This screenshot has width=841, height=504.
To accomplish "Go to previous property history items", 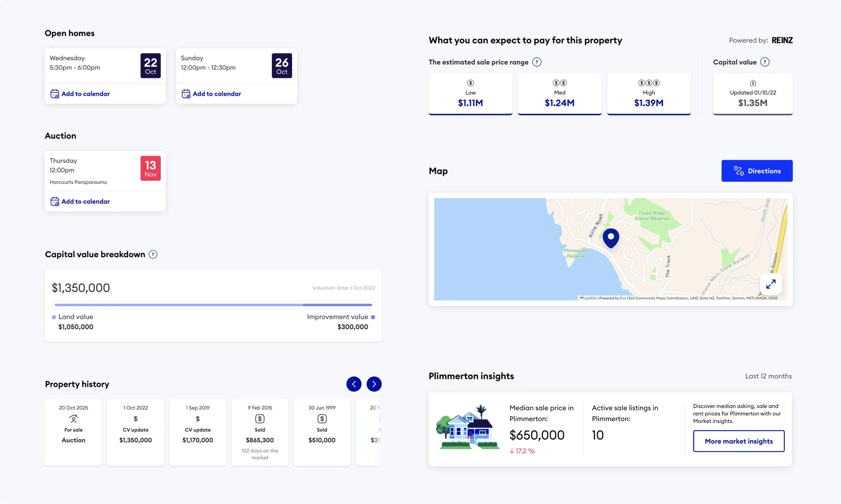I will click(354, 384).
